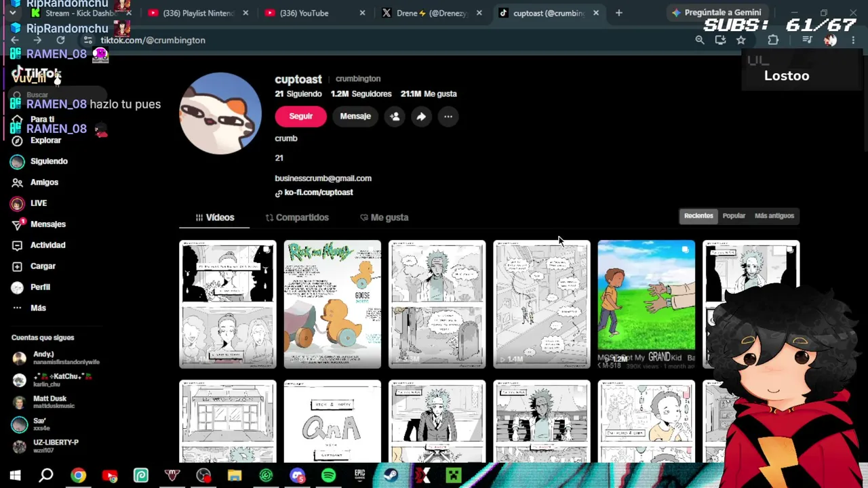Switch to the Compartidos tab
Viewport: 868px width, 488px height.
[297, 218]
